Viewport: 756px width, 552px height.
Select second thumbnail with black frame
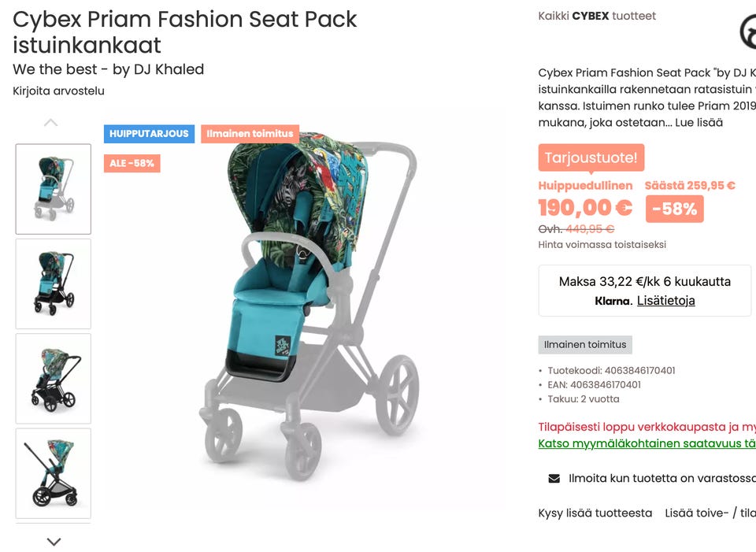(54, 283)
